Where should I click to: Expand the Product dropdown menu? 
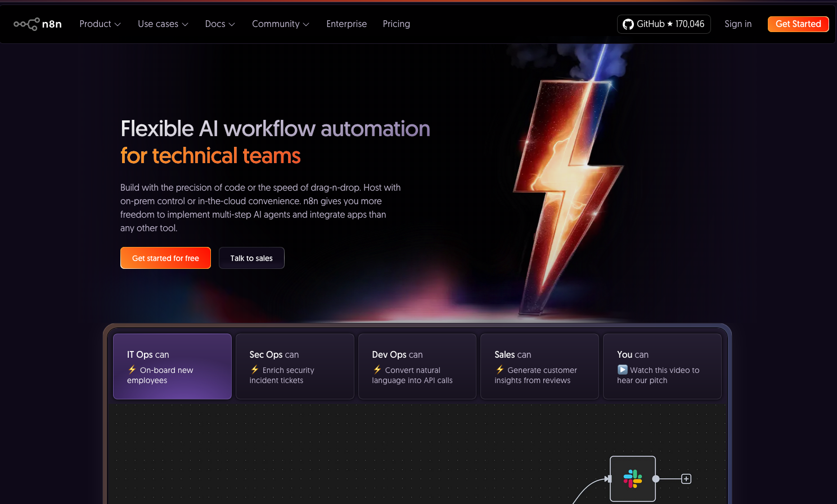click(100, 24)
